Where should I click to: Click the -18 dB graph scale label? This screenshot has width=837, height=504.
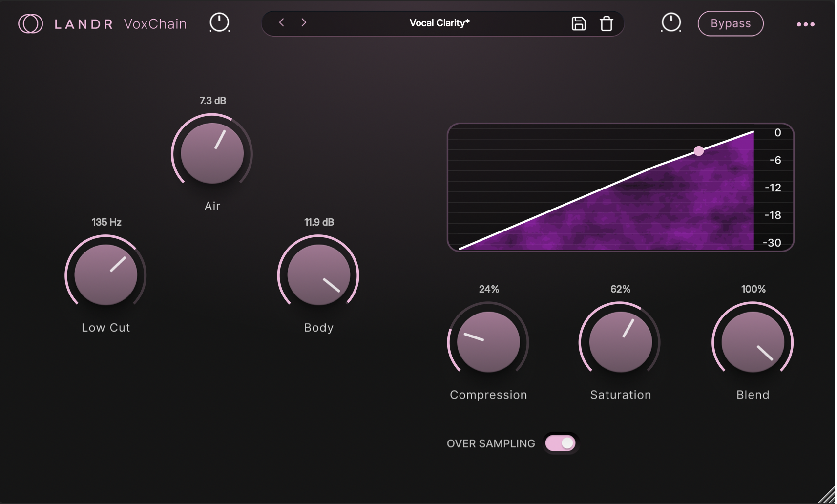pos(773,215)
